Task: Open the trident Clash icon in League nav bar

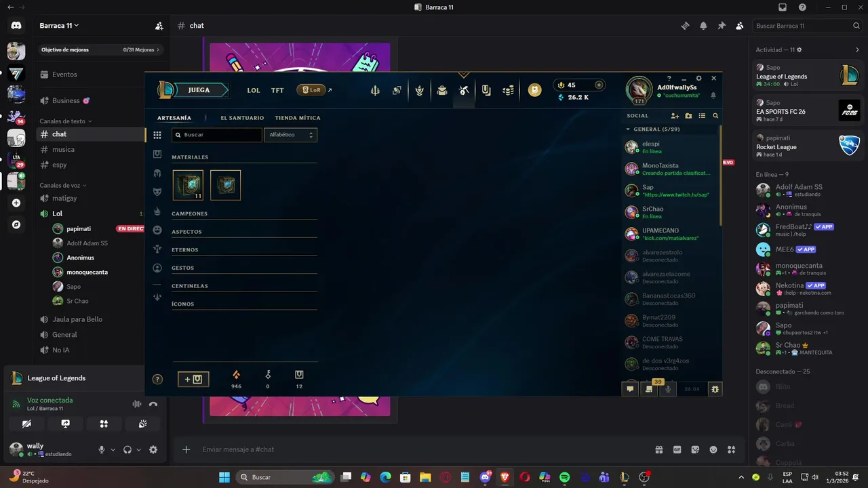Action: point(375,90)
